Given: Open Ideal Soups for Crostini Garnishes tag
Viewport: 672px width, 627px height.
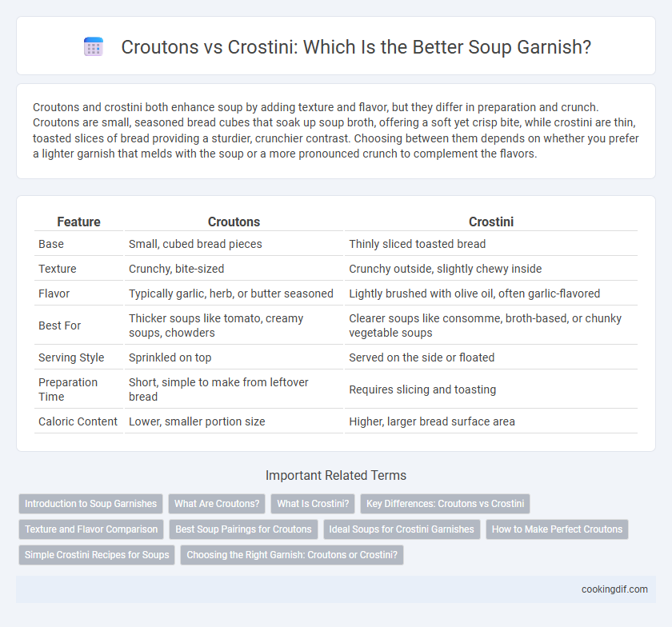Looking at the screenshot, I should [x=401, y=529].
